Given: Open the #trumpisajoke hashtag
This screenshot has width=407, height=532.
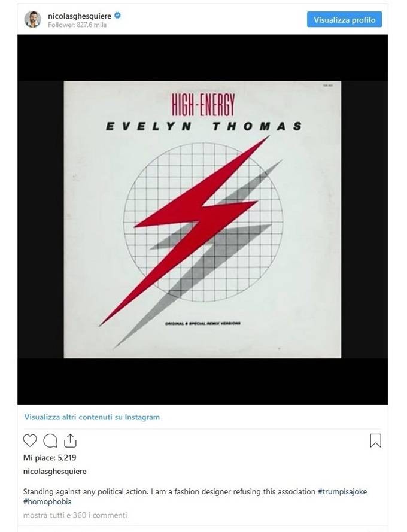Looking at the screenshot, I should coord(342,492).
